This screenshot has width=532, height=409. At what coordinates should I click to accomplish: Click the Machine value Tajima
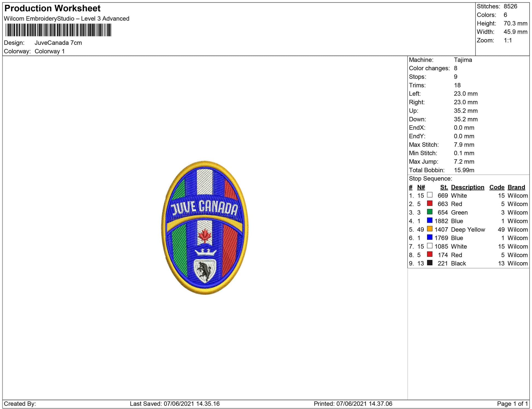coord(463,60)
